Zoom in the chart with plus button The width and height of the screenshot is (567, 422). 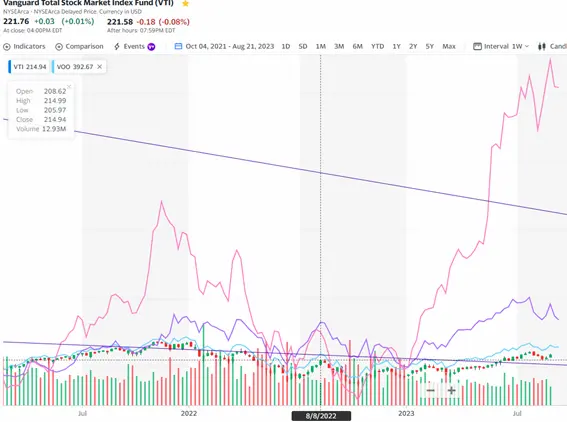[451, 390]
